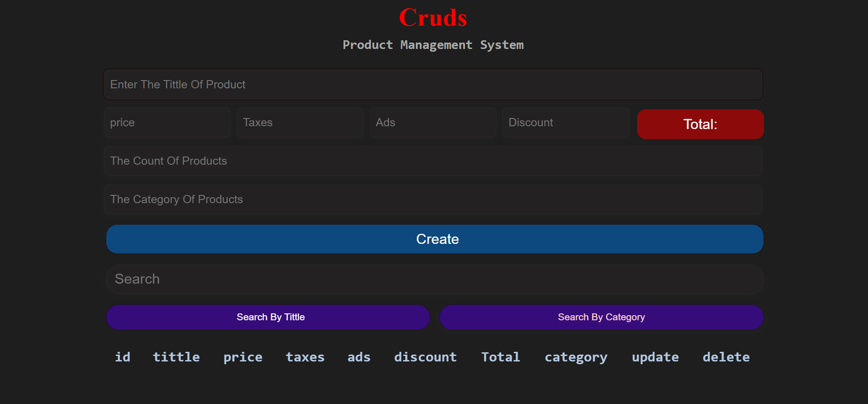Choose Search By Category button
The width and height of the screenshot is (868, 404).
coord(601,317)
